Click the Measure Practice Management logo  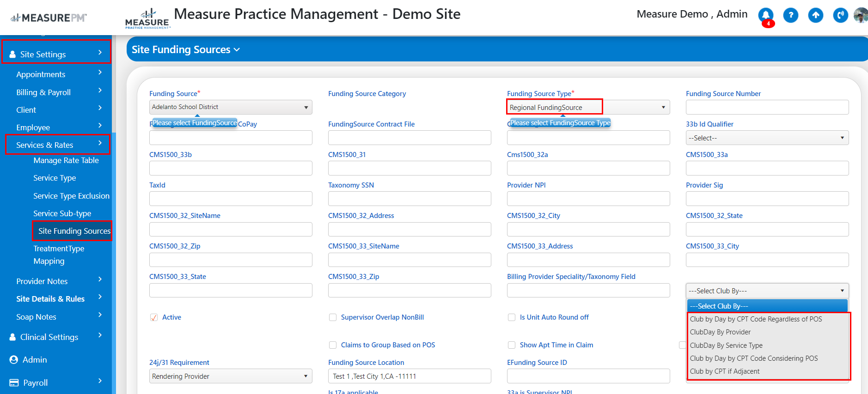pos(147,18)
